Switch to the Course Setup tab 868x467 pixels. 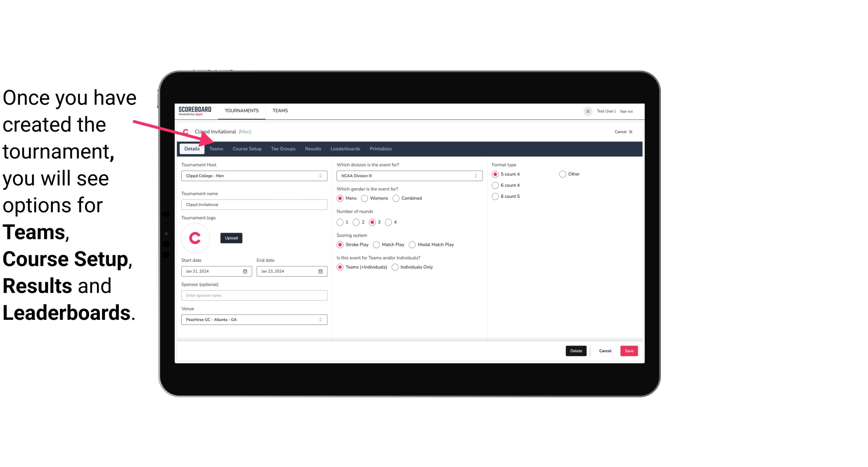(247, 148)
